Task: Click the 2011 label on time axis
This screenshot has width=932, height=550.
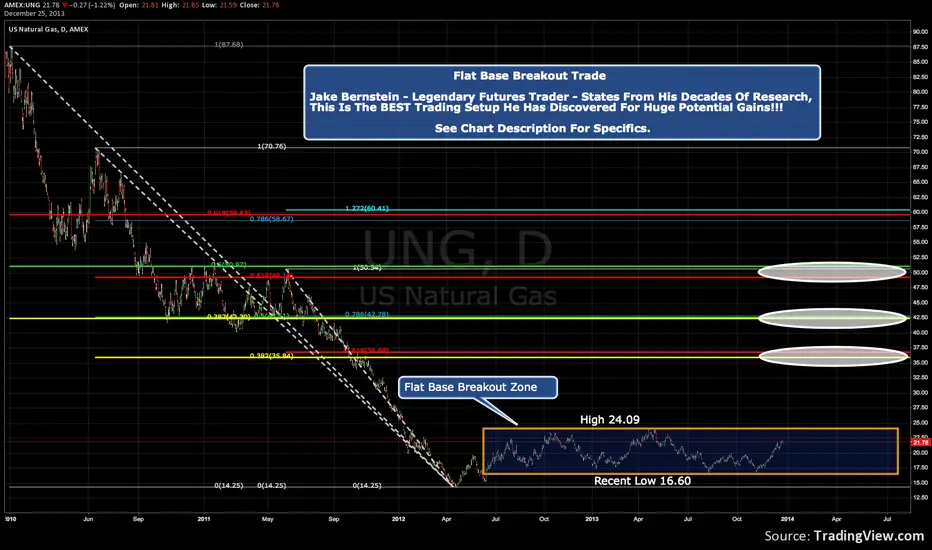Action: point(204,519)
